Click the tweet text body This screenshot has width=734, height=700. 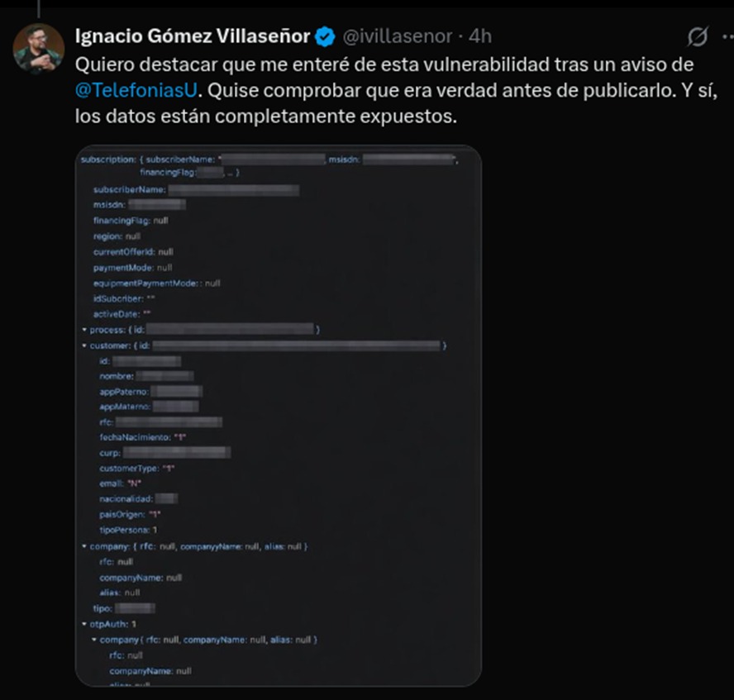coord(396,90)
